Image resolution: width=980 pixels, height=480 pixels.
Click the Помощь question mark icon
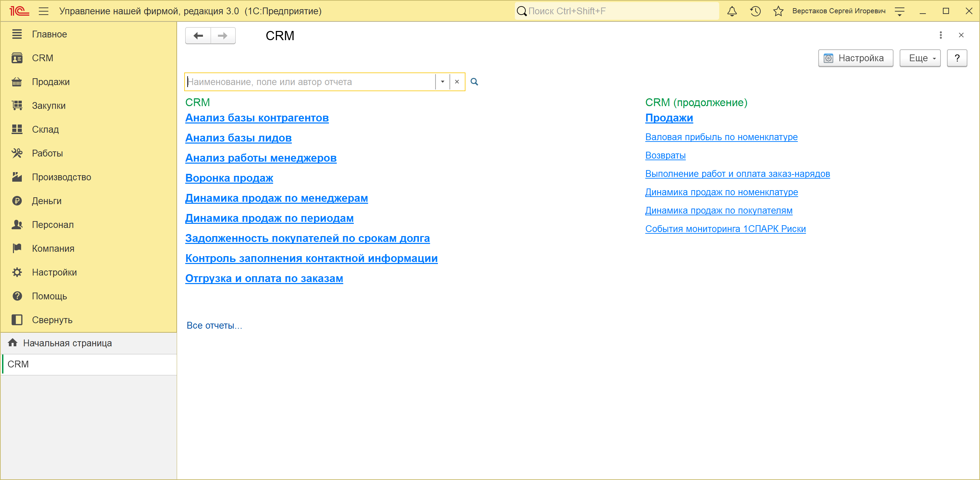tap(17, 296)
